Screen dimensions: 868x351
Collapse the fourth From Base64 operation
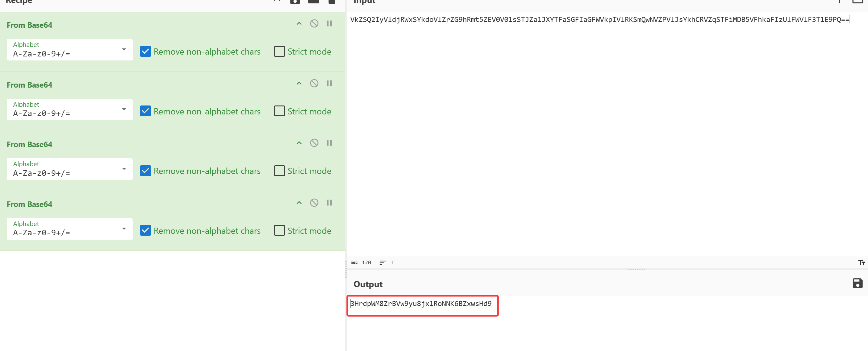299,202
